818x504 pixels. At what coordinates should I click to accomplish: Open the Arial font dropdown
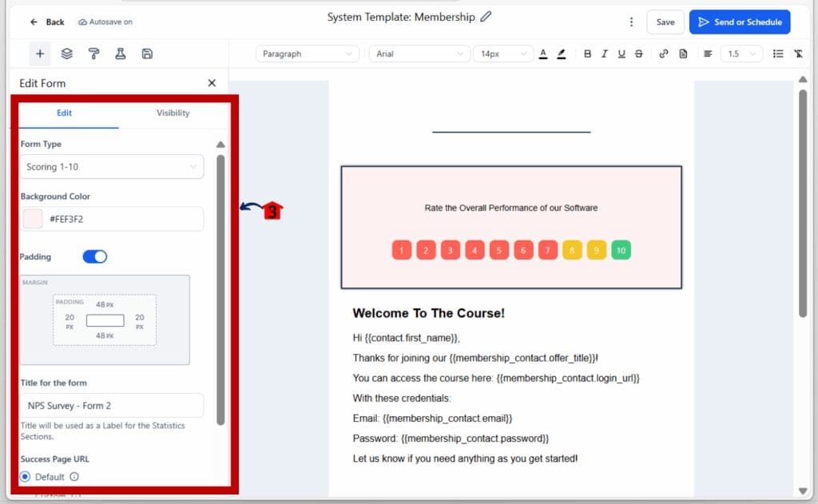[419, 54]
